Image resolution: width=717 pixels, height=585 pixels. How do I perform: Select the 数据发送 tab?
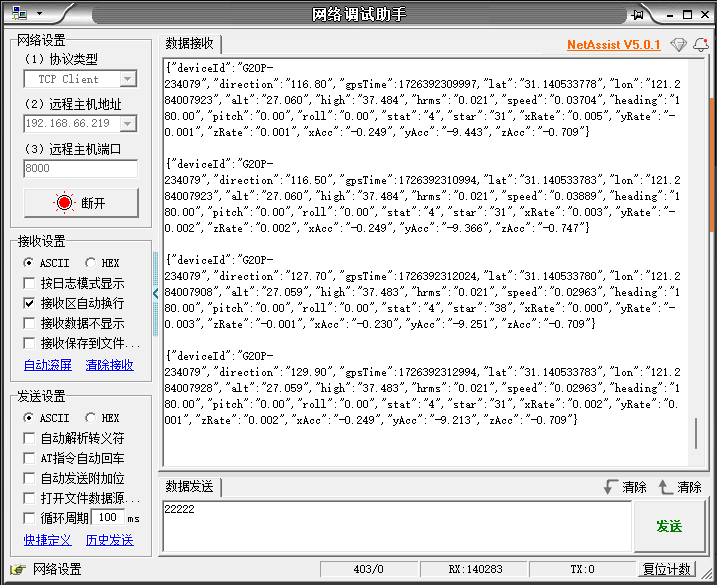189,487
